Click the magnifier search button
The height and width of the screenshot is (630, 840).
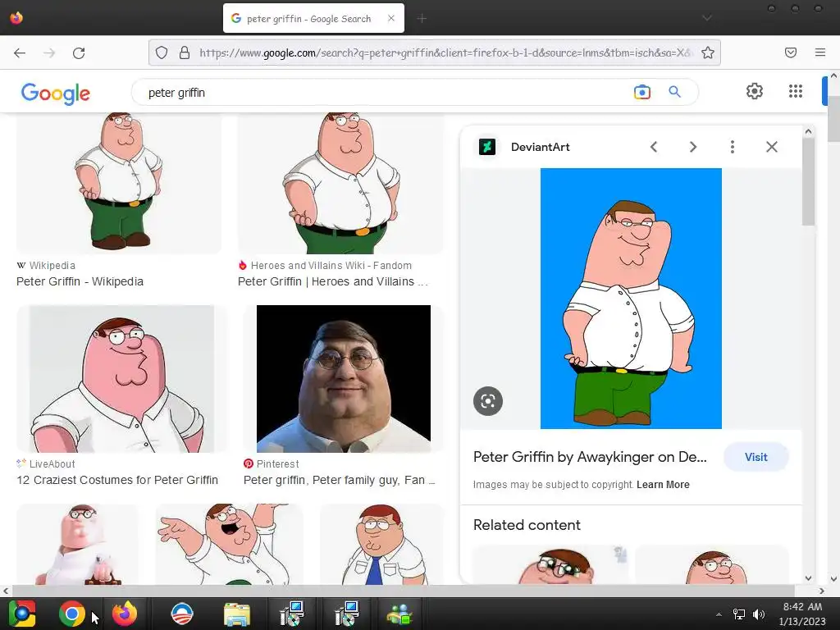(x=675, y=92)
